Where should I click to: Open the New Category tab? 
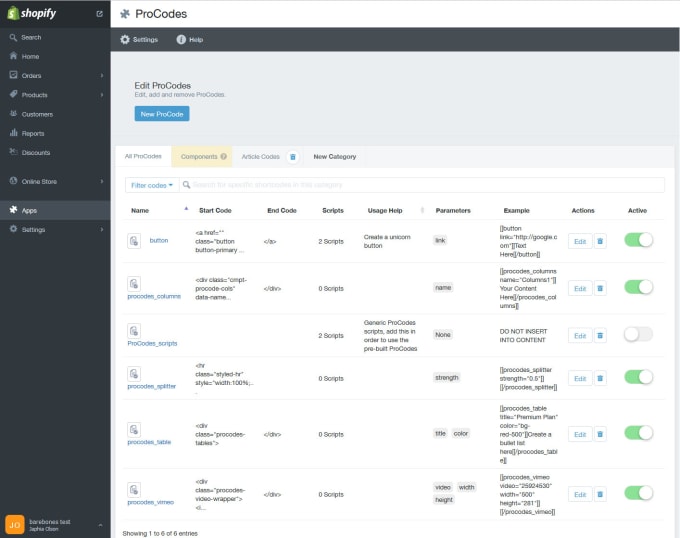point(335,157)
